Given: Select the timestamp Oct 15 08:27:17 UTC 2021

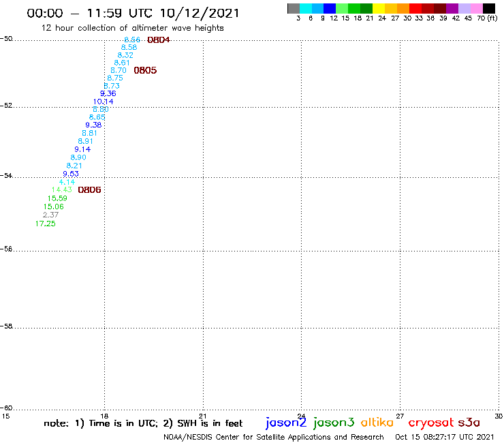Looking at the screenshot, I should tap(445, 438).
